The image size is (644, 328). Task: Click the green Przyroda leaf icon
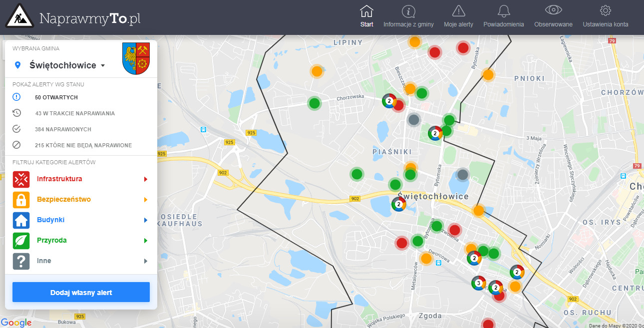pyautogui.click(x=21, y=241)
